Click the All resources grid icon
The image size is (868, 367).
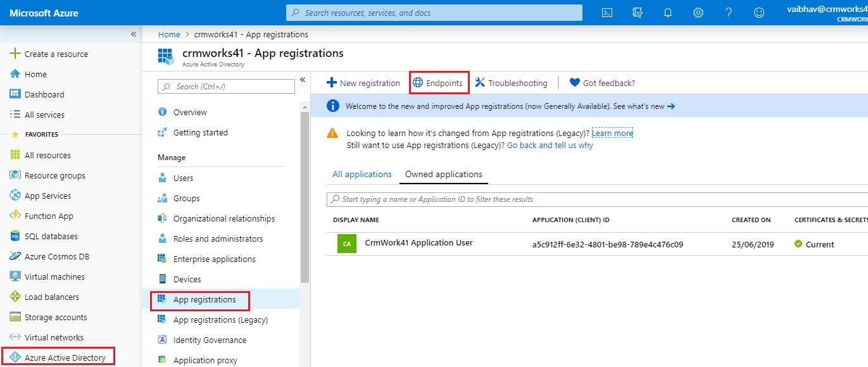tap(16, 155)
